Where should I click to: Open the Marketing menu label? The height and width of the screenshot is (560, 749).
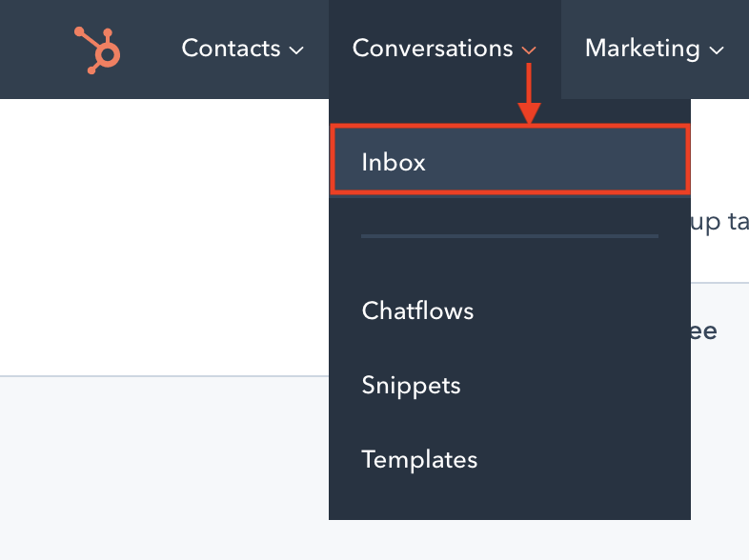[642, 50]
